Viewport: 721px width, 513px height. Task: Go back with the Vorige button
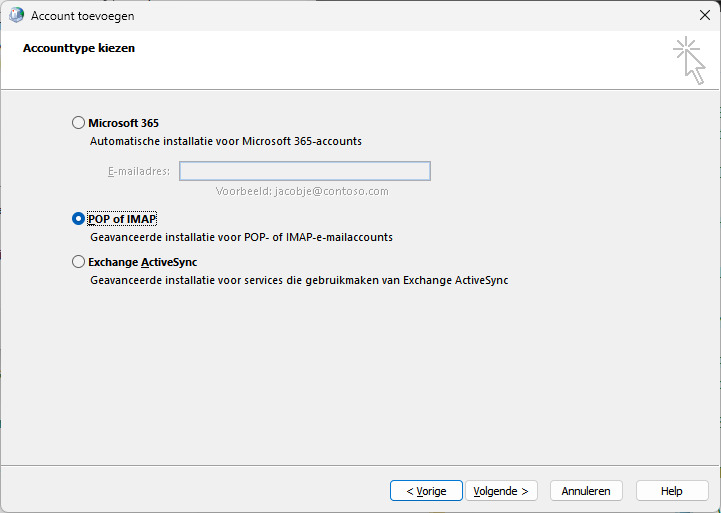[426, 491]
